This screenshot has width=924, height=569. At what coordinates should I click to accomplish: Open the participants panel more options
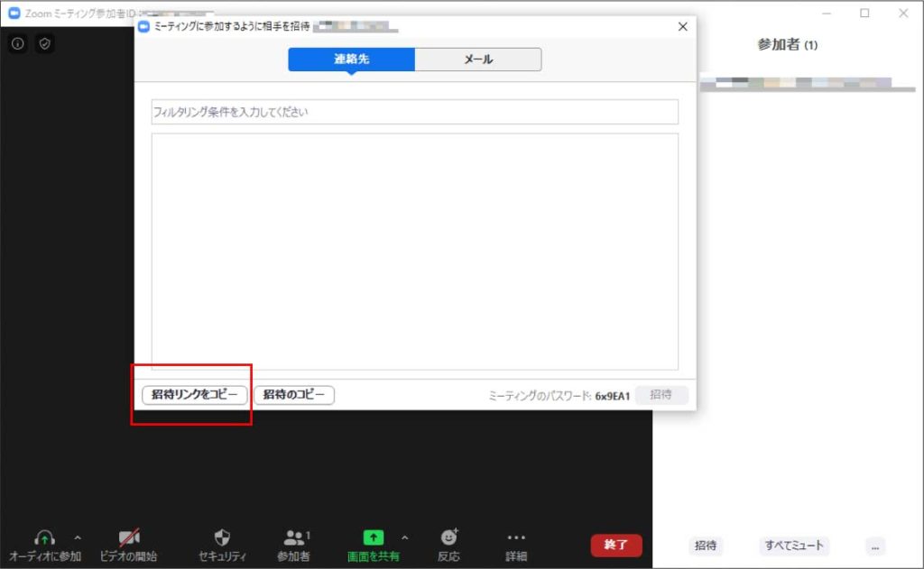pyautogui.click(x=873, y=546)
